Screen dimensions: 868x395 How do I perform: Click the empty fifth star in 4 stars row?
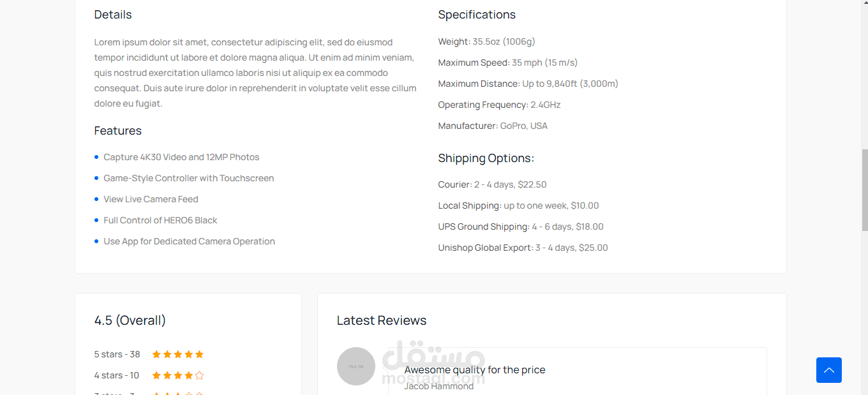pyautogui.click(x=199, y=375)
